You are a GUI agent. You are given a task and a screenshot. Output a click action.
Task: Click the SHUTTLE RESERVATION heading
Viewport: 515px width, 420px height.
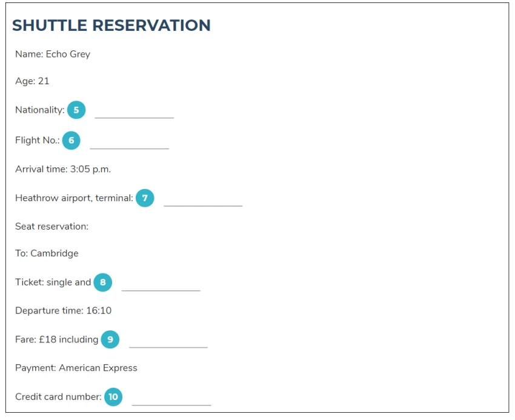111,25
